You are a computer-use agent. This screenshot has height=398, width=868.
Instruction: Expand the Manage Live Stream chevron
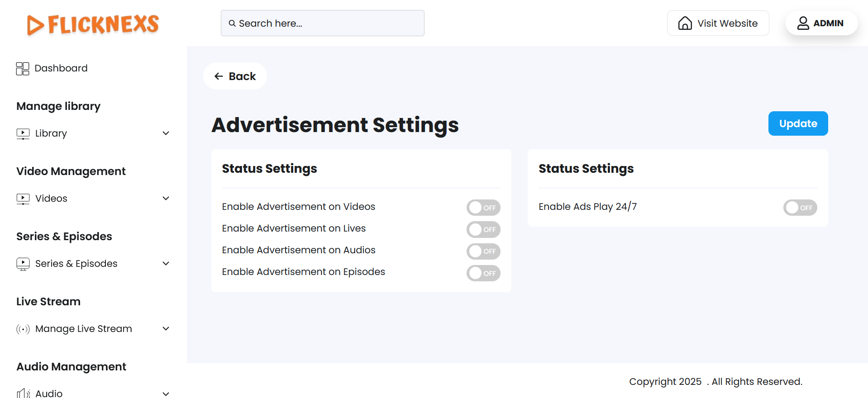click(x=166, y=329)
